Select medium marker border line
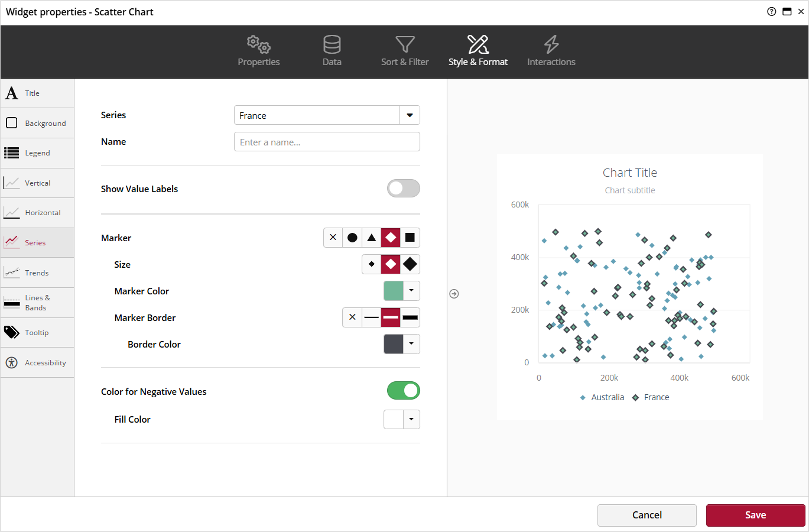The width and height of the screenshot is (809, 532). click(x=391, y=317)
